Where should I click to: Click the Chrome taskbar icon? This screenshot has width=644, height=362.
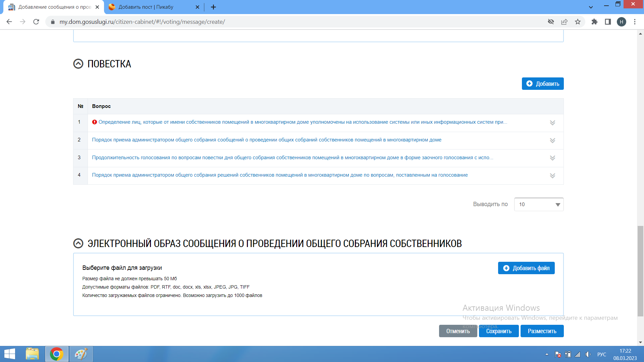[x=57, y=354]
